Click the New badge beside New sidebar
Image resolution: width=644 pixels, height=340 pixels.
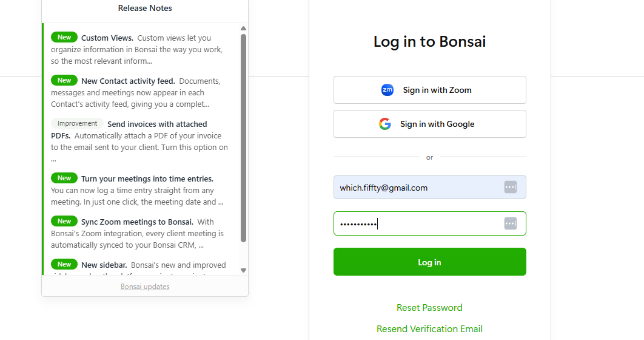(64, 264)
